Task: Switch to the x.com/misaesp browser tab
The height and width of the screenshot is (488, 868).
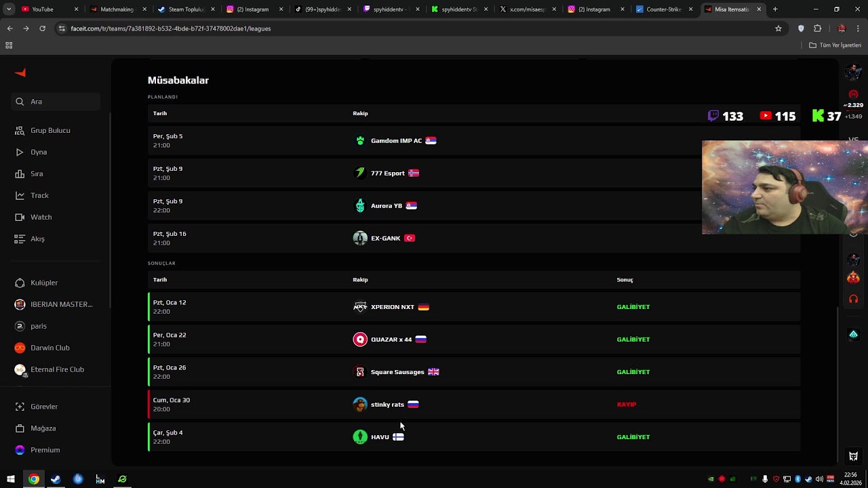Action: click(527, 9)
